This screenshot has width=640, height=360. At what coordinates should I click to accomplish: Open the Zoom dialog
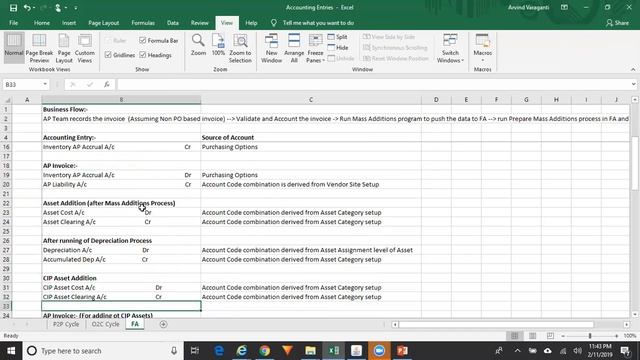click(x=198, y=45)
